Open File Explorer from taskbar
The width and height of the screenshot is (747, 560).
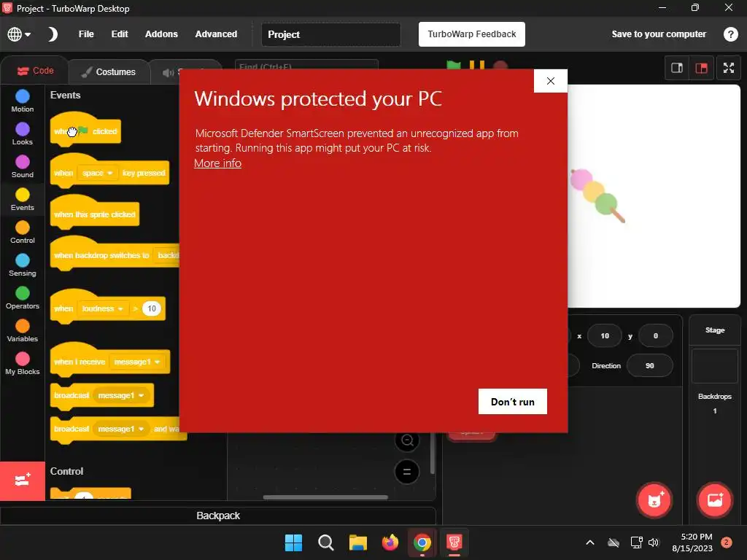[x=357, y=542]
